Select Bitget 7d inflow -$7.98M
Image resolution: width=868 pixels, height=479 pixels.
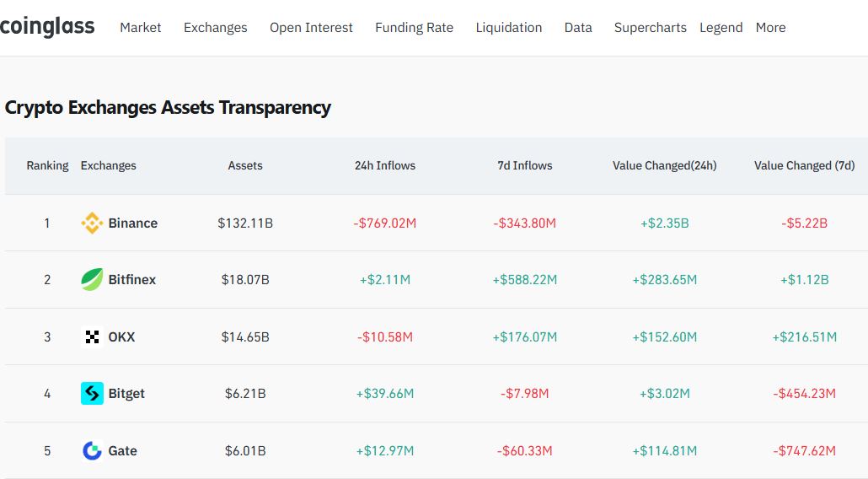tap(525, 394)
